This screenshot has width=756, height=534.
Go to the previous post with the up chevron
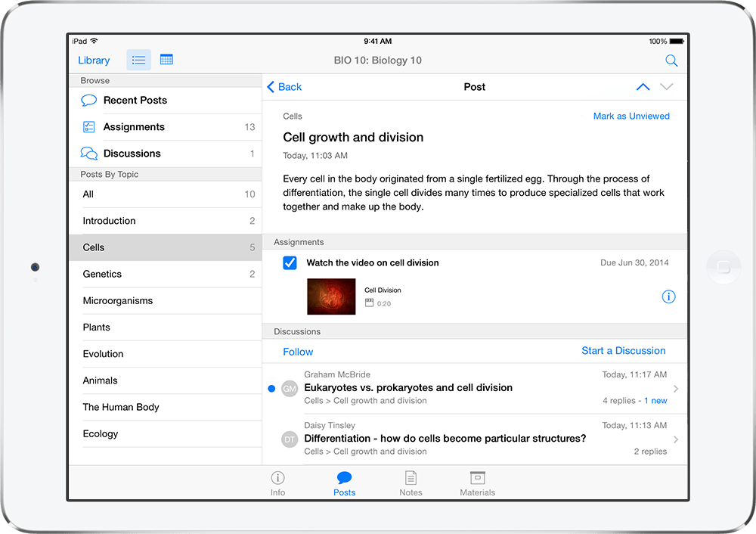tap(643, 86)
